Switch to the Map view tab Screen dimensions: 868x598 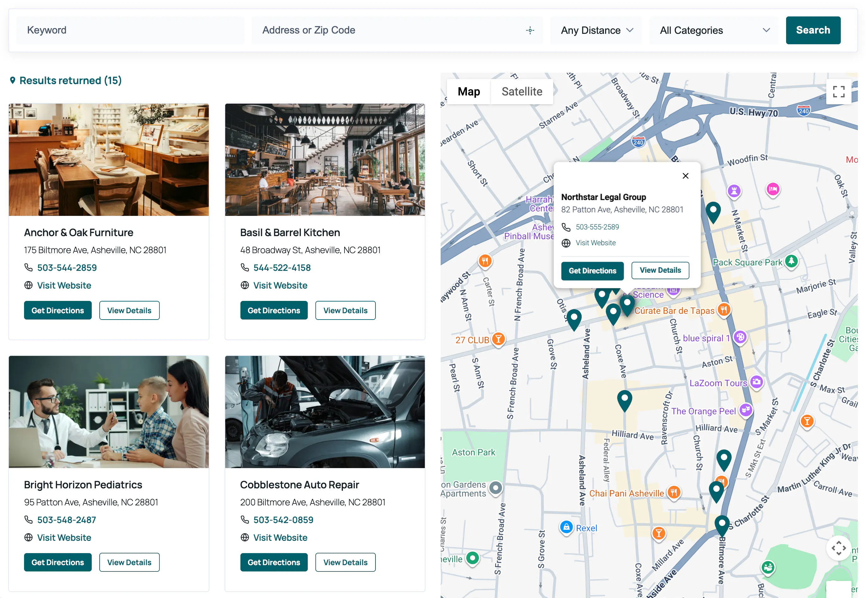(469, 91)
